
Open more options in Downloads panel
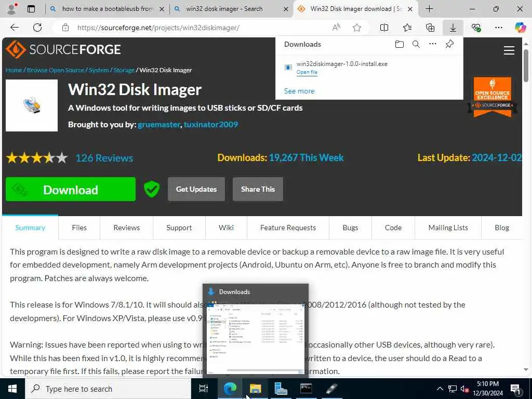pyautogui.click(x=433, y=44)
